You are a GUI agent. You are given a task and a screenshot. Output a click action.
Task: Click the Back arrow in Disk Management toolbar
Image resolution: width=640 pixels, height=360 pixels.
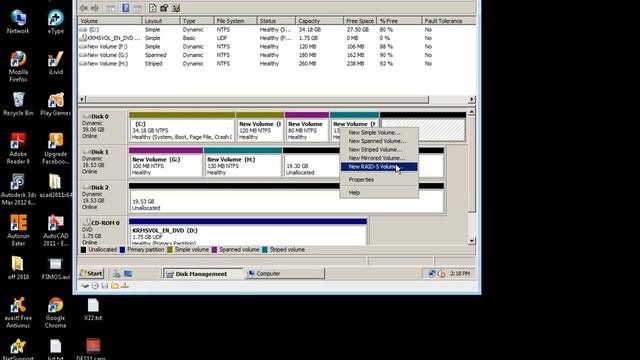coord(84,8)
